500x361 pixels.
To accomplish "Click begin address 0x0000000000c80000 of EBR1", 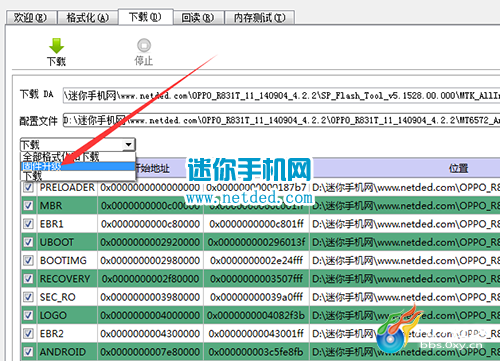I will point(150,224).
